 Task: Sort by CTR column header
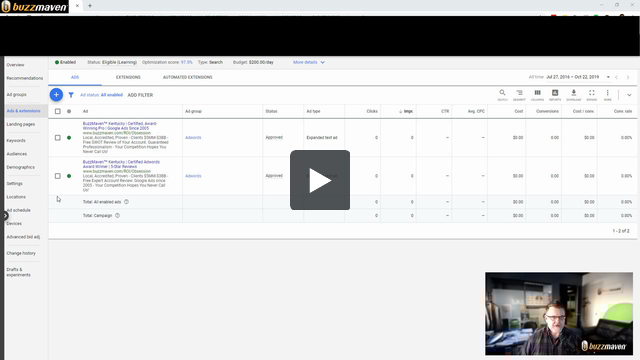point(445,111)
